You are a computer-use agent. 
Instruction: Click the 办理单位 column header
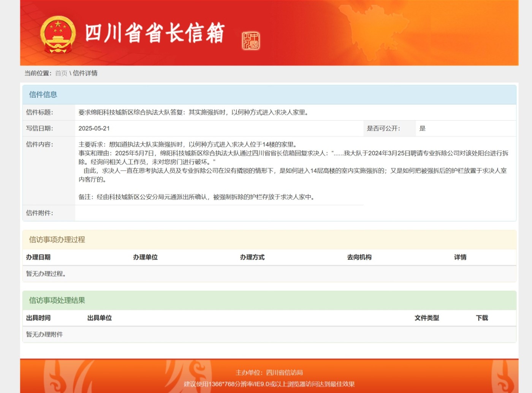pyautogui.click(x=145, y=258)
